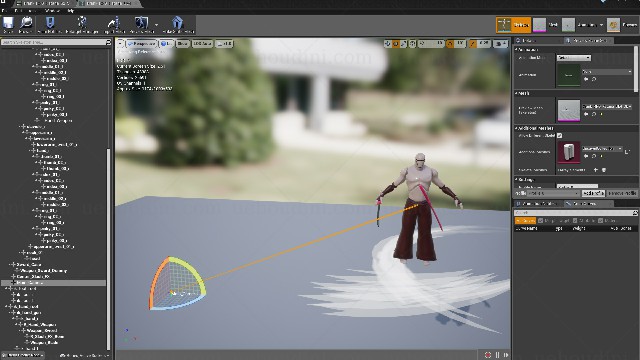Click the use-selected arrow under the Animation asset

pyautogui.click(x=587, y=79)
